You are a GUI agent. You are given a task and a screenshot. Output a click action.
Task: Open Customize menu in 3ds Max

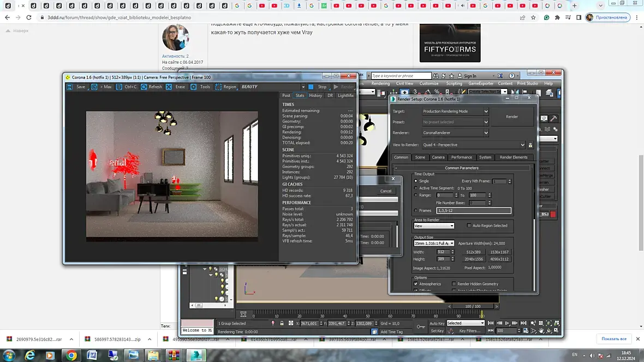tap(429, 83)
